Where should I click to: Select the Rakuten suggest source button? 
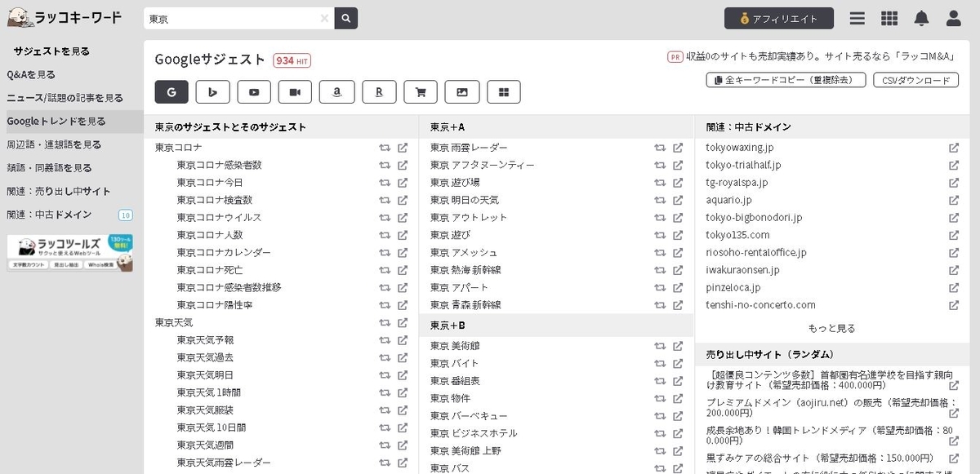point(379,92)
